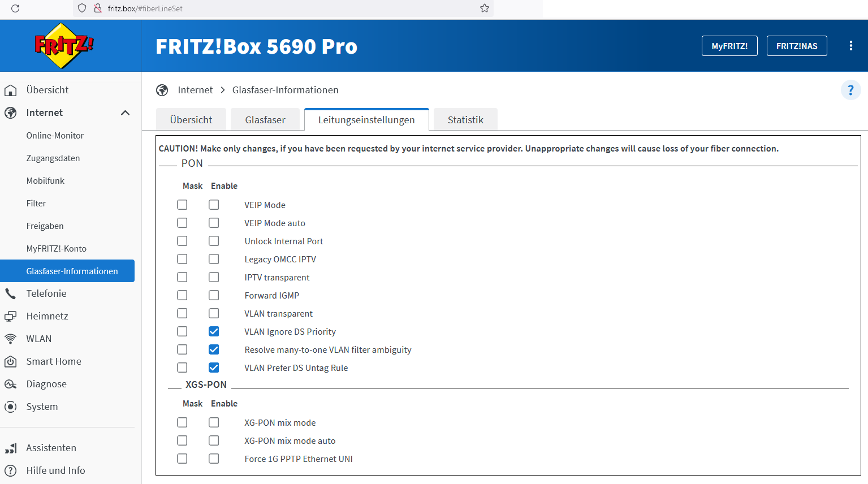Toggle Mask checkbox for VLAN Prefer DS Untag Rule
Image resolution: width=868 pixels, height=484 pixels.
[182, 368]
